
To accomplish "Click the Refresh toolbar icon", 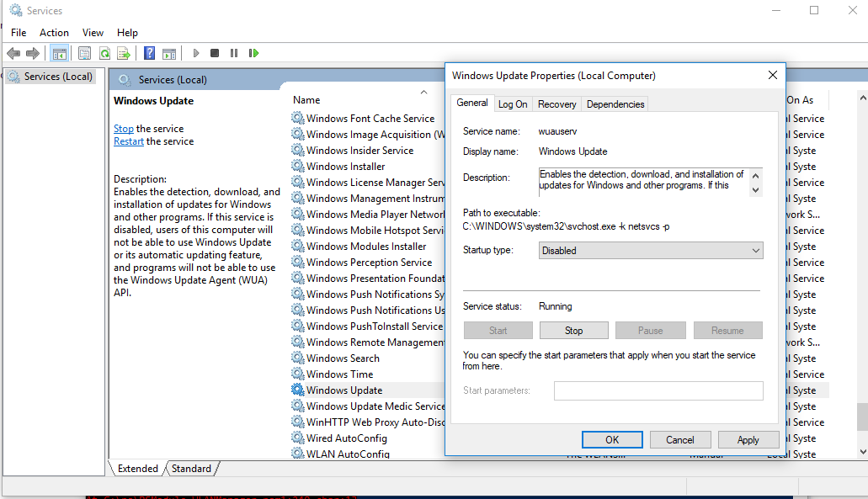I will [x=103, y=53].
